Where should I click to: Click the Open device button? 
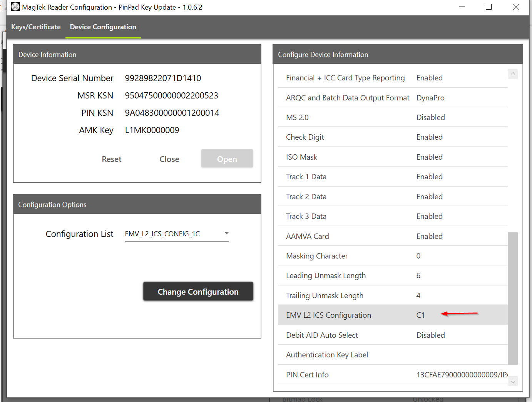(x=227, y=159)
